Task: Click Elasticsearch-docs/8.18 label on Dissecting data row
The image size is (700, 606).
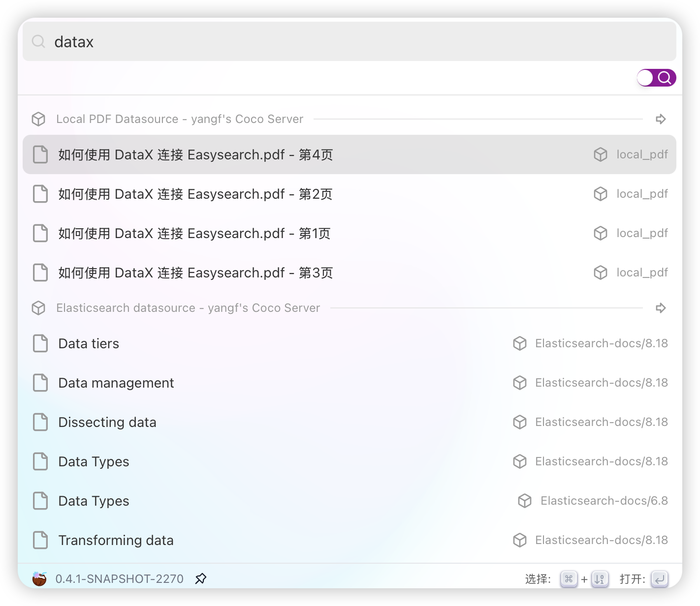Action: 602,422
